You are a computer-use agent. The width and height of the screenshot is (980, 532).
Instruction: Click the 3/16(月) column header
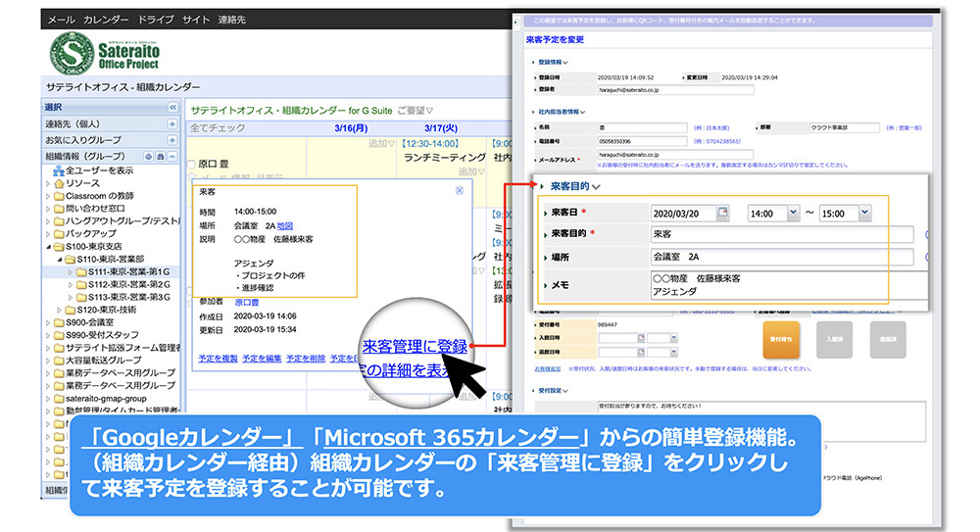351,128
